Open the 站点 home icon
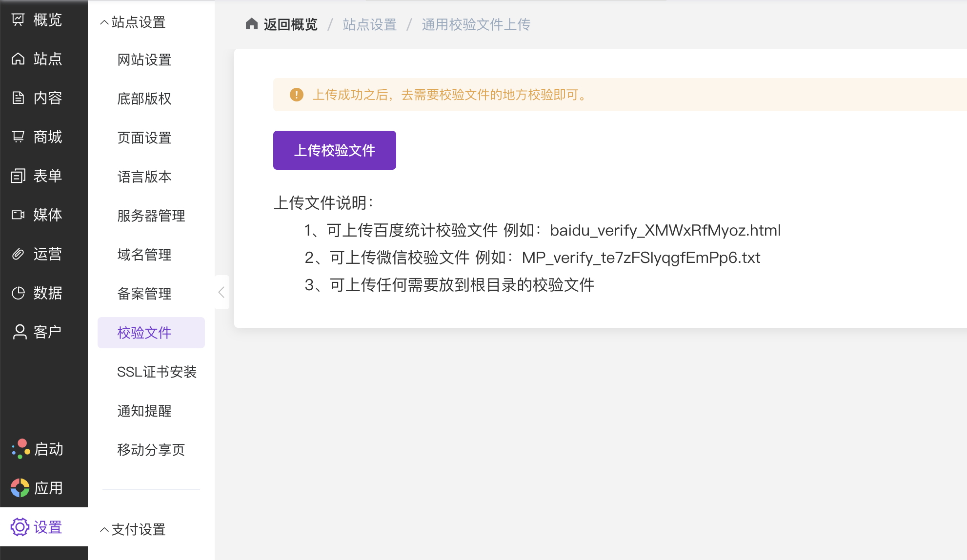Viewport: 967px width, 560px height. 18,59
